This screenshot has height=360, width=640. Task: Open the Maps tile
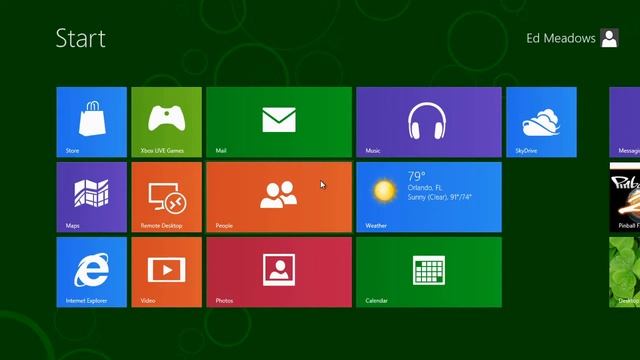pyautogui.click(x=91, y=197)
